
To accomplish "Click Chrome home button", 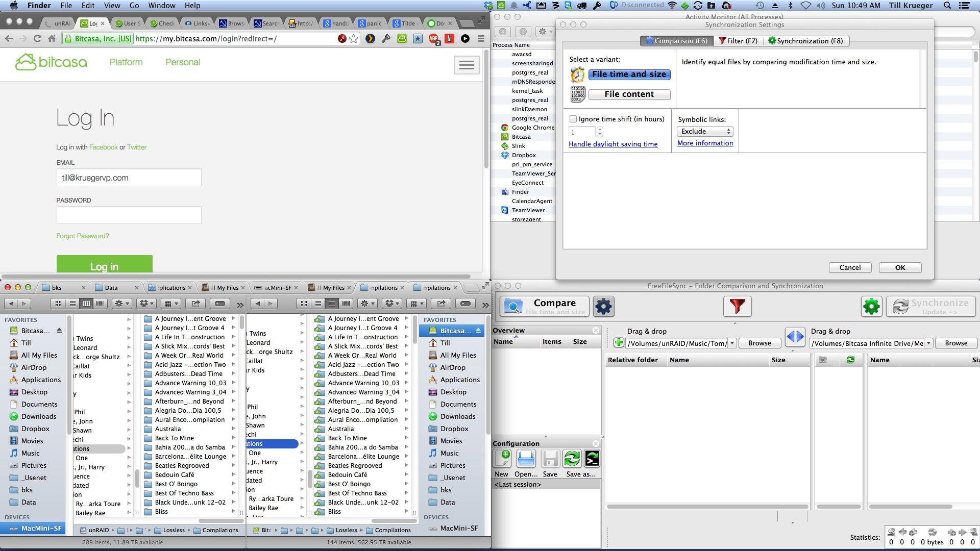I will [52, 38].
